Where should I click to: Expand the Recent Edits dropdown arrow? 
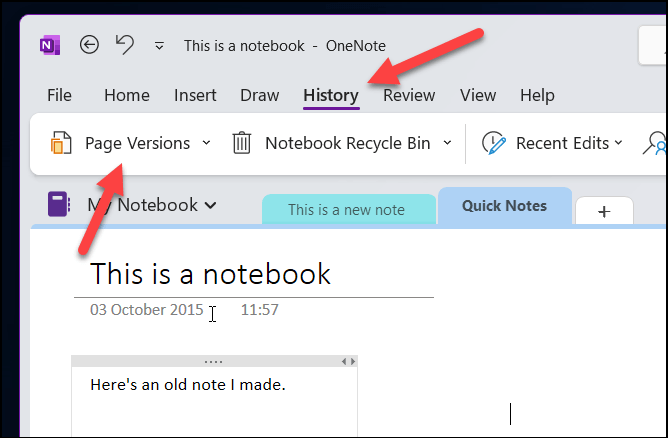(619, 143)
